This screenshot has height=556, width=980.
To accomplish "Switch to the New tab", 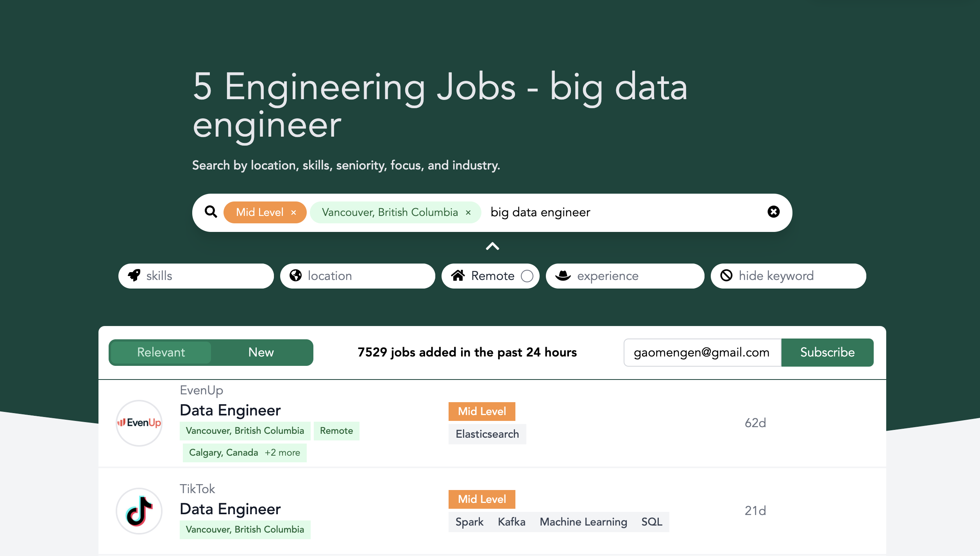I will pyautogui.click(x=261, y=352).
